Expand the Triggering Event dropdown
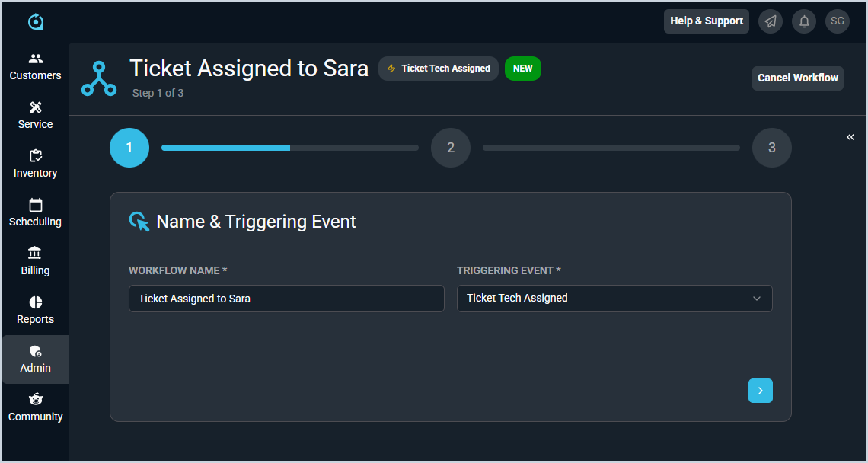This screenshot has height=463, width=868. pos(614,299)
